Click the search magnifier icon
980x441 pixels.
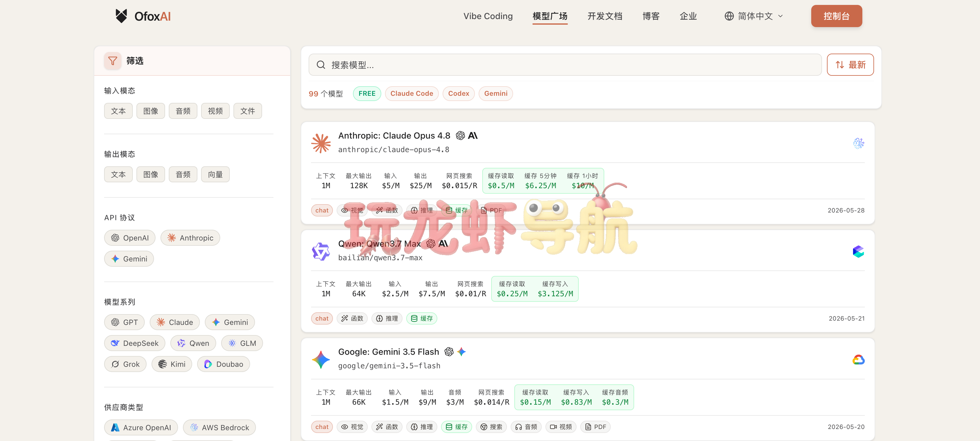tap(321, 65)
